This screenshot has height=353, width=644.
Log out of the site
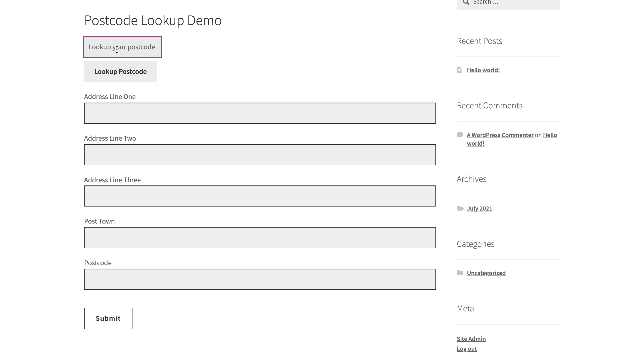(467, 348)
